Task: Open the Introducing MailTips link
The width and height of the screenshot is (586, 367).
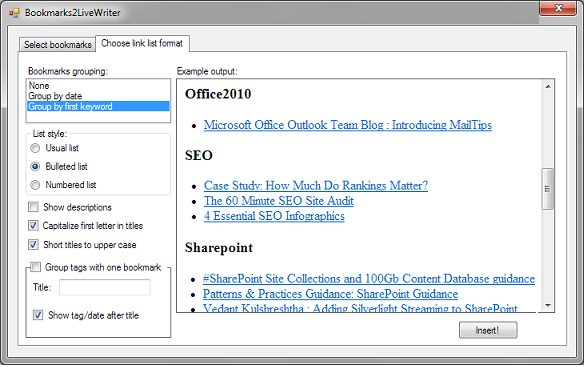Action: click(348, 125)
